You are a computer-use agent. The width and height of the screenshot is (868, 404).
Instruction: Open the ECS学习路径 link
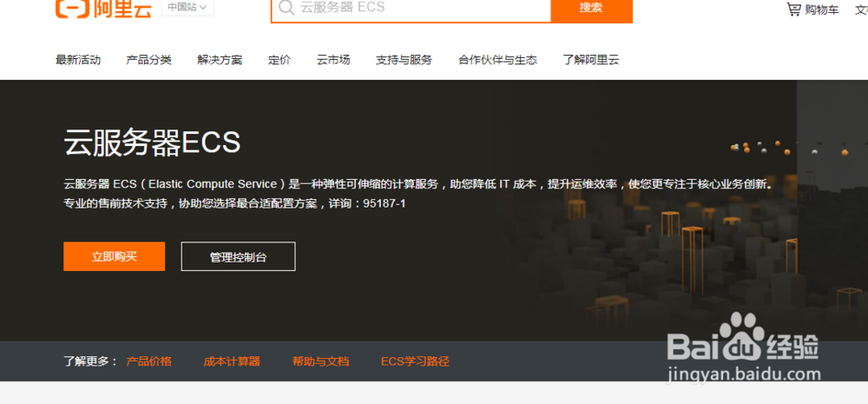[x=415, y=361]
